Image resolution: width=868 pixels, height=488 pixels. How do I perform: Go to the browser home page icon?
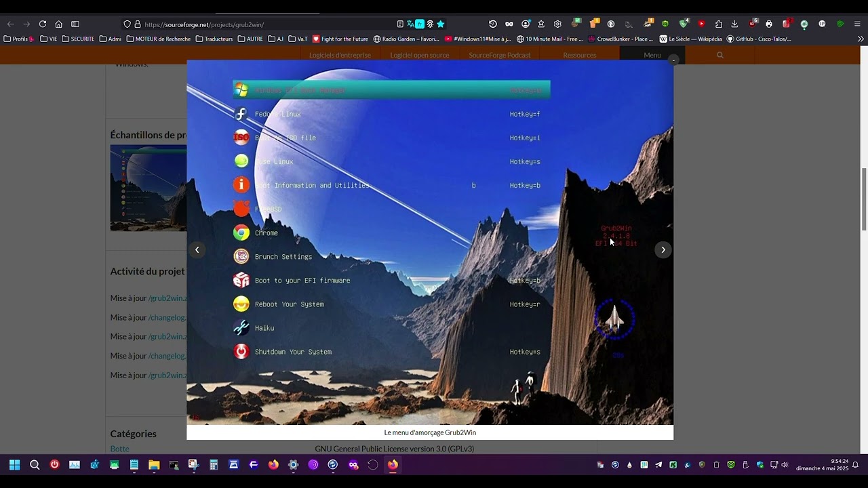59,24
